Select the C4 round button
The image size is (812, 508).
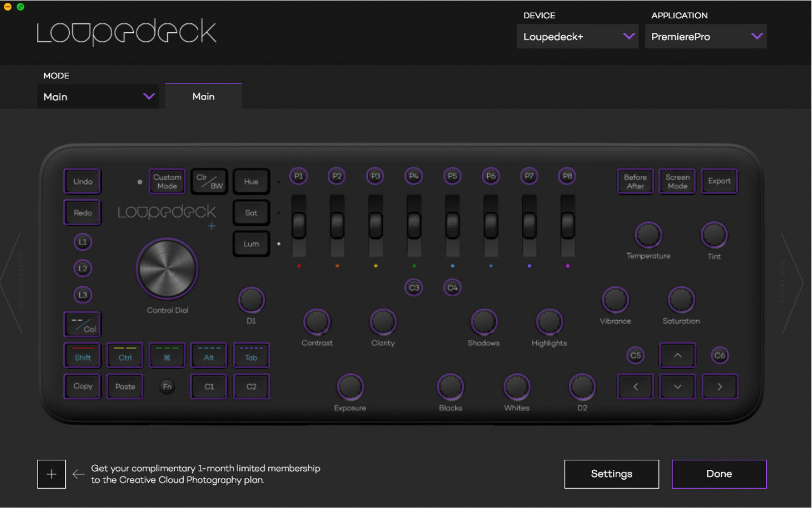pos(452,288)
